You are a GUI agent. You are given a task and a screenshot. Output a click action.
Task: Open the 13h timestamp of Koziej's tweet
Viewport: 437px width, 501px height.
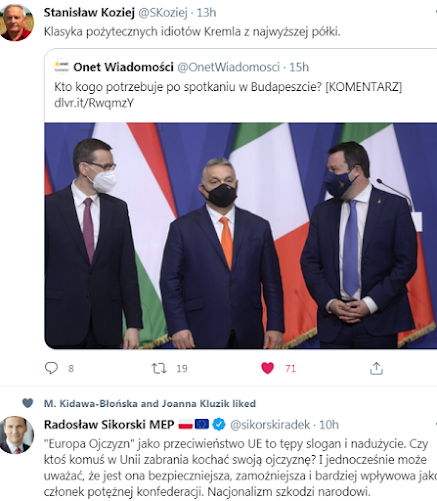click(206, 13)
